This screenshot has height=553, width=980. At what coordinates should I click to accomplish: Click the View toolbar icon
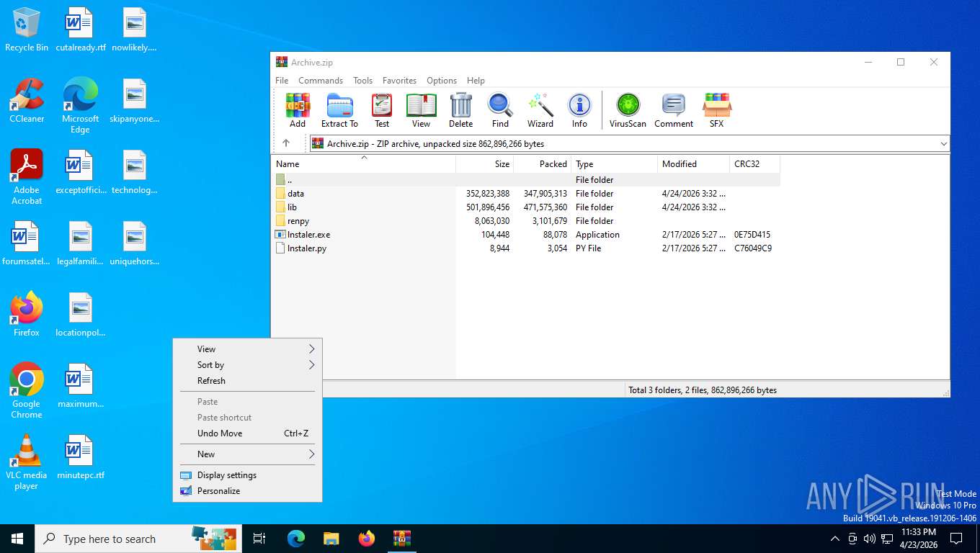pos(421,110)
